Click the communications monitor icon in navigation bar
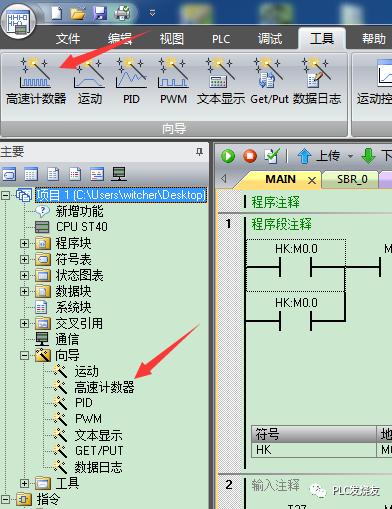 (x=119, y=174)
